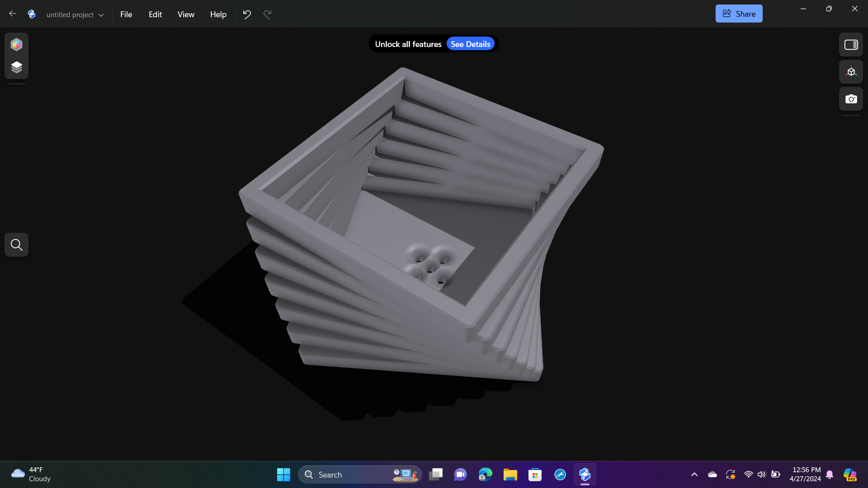Open the layers stack panel
868x488 pixels.
pos(16,67)
